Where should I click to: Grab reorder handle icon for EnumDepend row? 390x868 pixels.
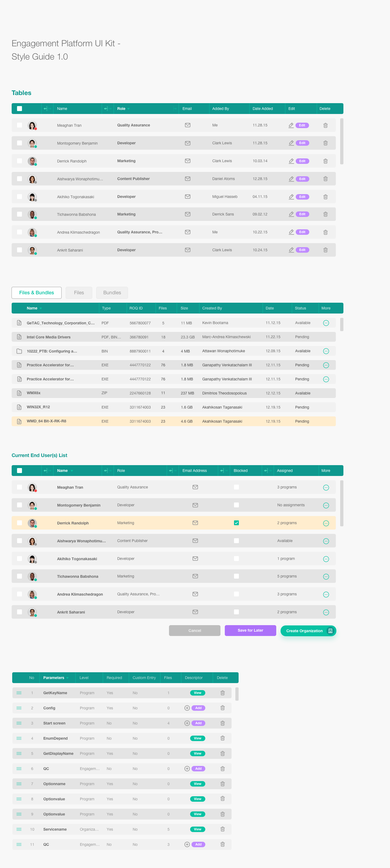pos(19,738)
